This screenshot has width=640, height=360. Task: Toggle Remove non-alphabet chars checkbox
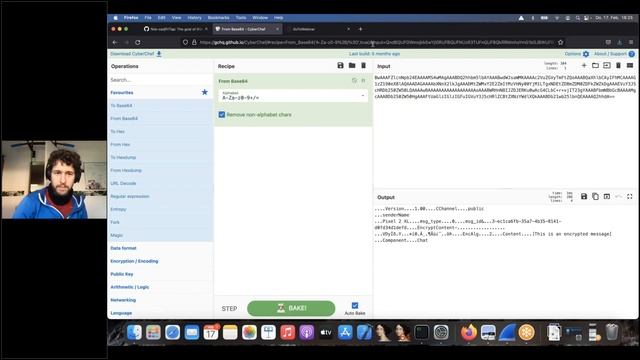click(222, 115)
